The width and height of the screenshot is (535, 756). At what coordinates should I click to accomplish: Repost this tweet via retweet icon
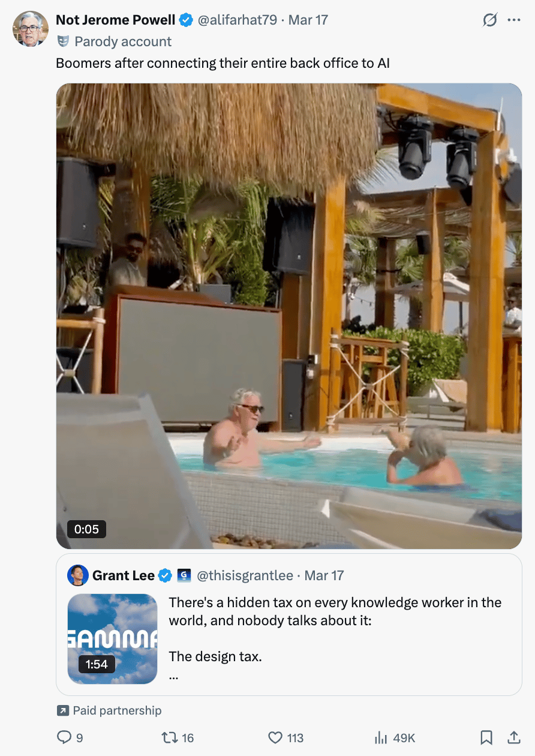[x=170, y=737]
